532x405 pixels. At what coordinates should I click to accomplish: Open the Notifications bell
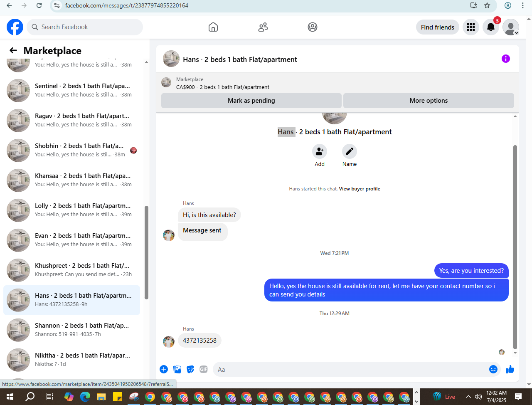[x=491, y=27]
